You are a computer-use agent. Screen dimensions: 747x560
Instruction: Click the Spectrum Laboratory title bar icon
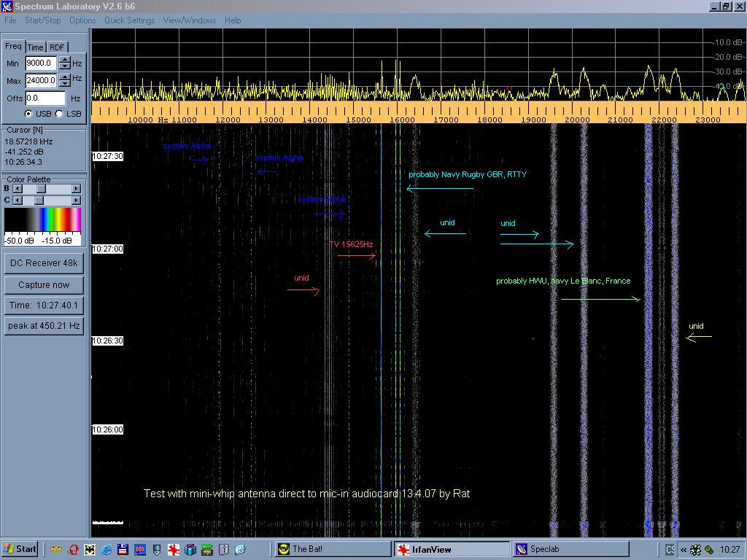tap(7, 6)
